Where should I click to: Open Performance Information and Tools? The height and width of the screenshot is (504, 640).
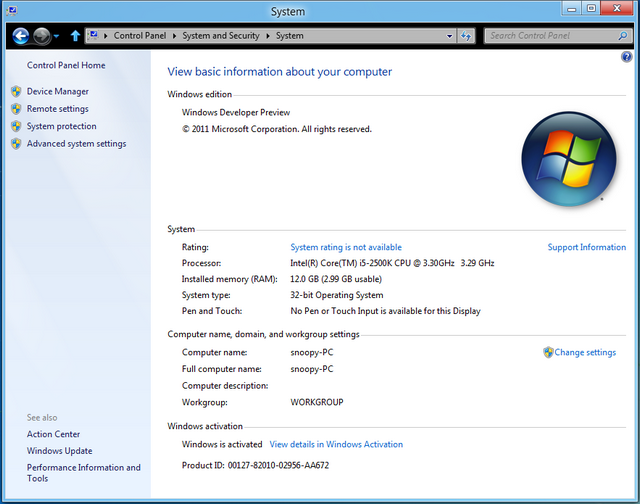pos(84,473)
